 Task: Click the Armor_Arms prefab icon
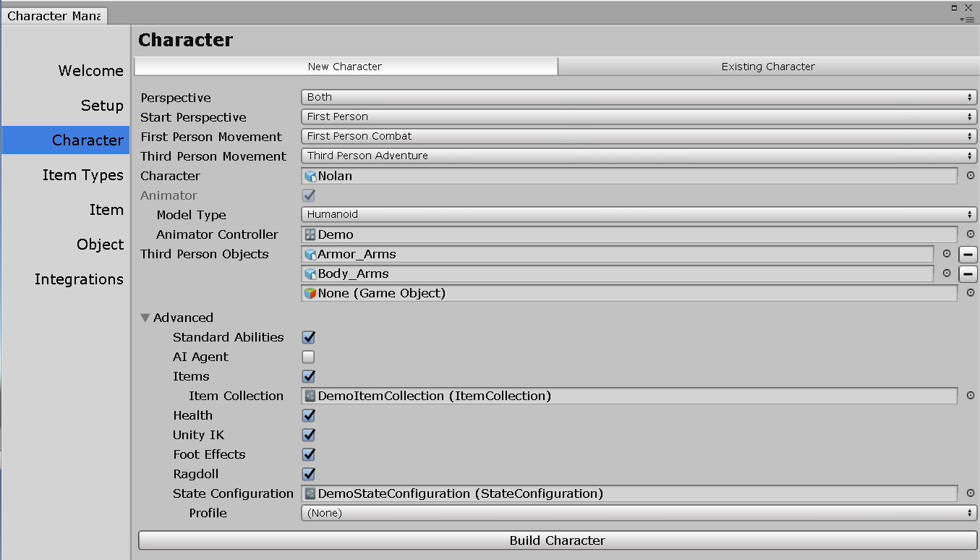click(x=311, y=254)
